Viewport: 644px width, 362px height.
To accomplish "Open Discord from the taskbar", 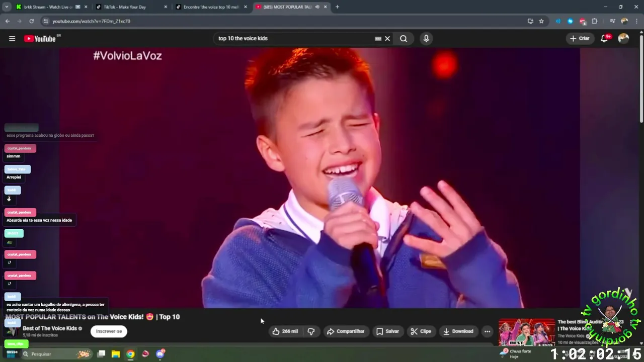I will point(160,354).
